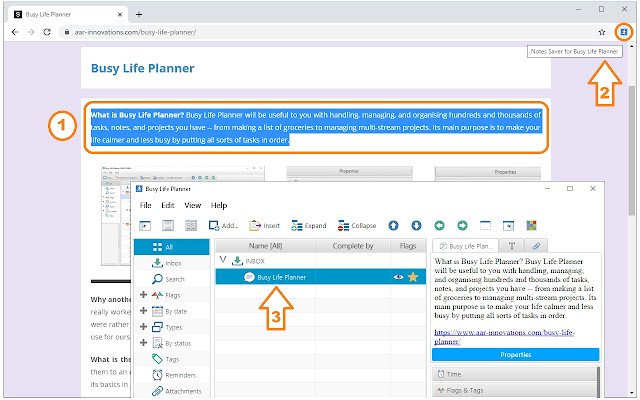Click the third split-layout toolbar icon
The height and width of the screenshot is (400, 640).
(x=191, y=225)
